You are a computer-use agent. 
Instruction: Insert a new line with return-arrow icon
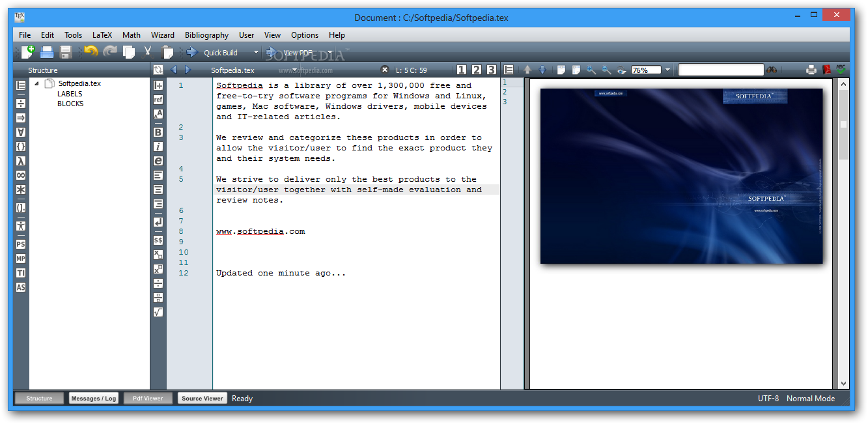coord(158,222)
